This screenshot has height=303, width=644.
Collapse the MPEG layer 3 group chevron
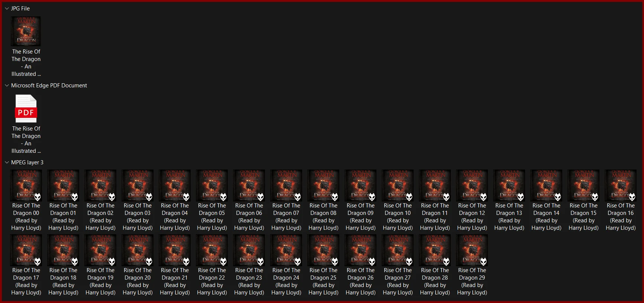tap(7, 162)
